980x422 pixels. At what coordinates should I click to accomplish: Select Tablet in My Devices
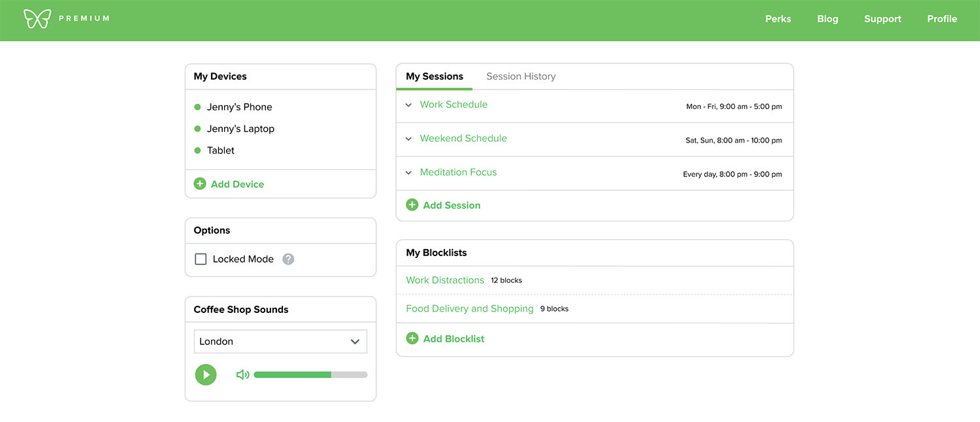[221, 150]
